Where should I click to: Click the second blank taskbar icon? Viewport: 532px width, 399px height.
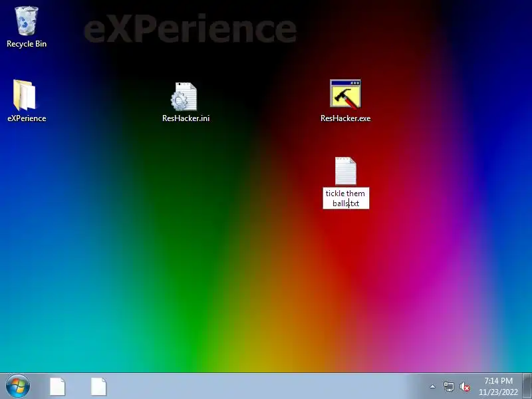point(98,386)
